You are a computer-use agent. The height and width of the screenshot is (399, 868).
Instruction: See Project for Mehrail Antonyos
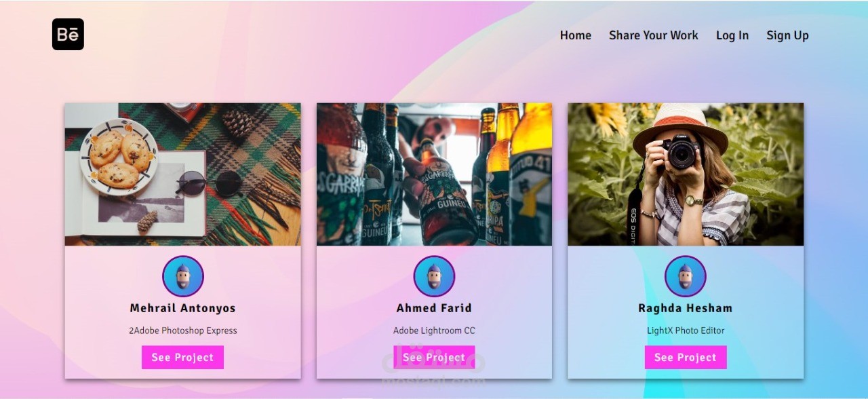(x=182, y=358)
